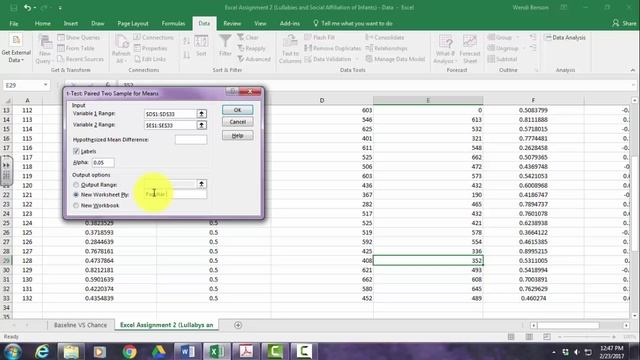Open Google Drive from taskbar
640x360 pixels.
pos(159,351)
